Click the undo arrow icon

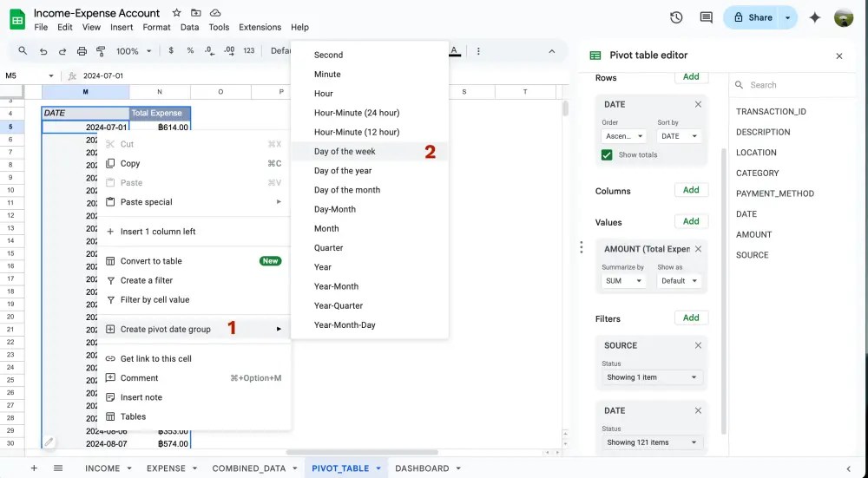43,51
